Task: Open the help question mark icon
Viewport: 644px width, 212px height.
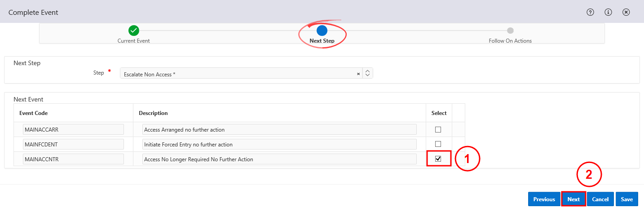Action: [x=591, y=12]
